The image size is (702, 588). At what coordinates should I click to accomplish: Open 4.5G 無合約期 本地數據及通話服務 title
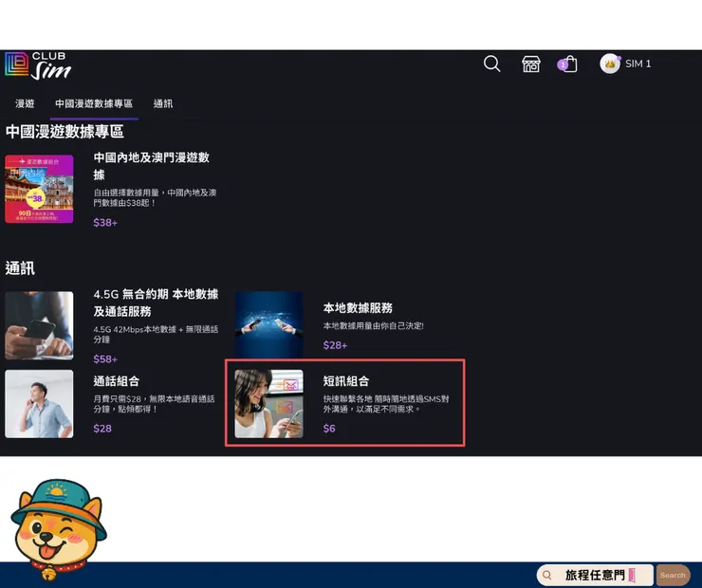point(156,303)
